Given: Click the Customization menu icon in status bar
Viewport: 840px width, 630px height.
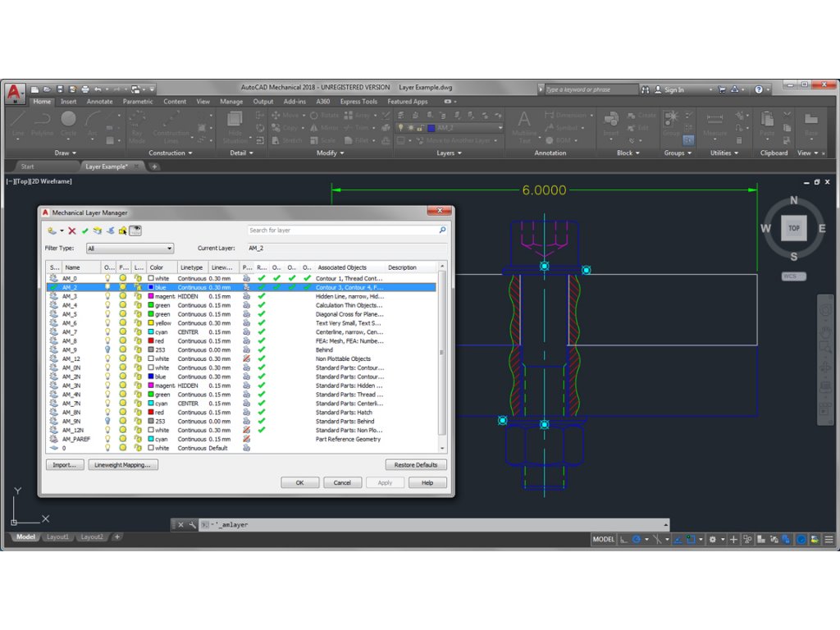Looking at the screenshot, I should tap(829, 540).
